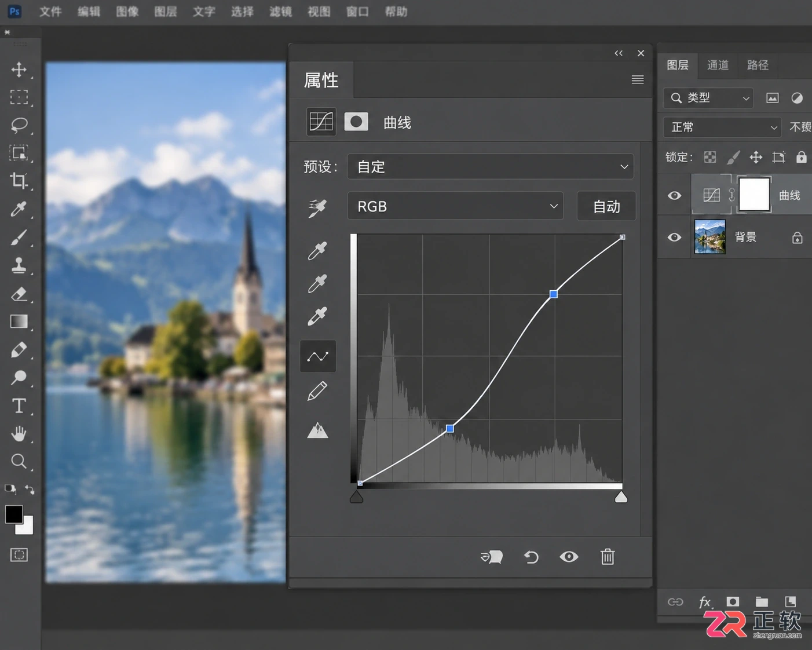This screenshot has height=650, width=812.
Task: Reset curves to adjustment defaults
Action: tap(531, 557)
